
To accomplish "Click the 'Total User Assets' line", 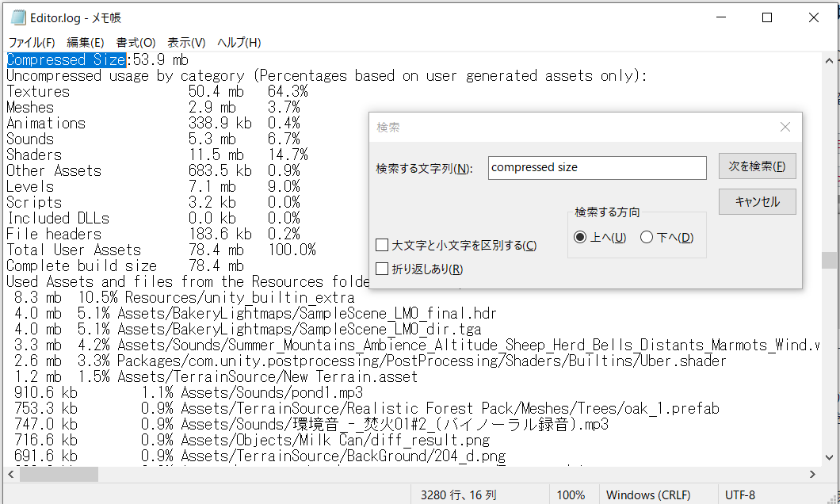I will tap(161, 250).
